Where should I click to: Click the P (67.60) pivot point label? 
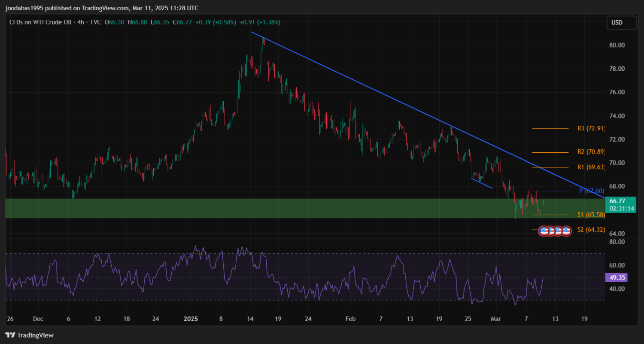click(x=592, y=191)
